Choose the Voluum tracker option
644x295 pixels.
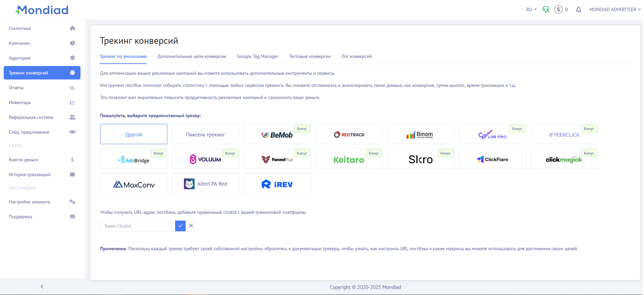(205, 159)
